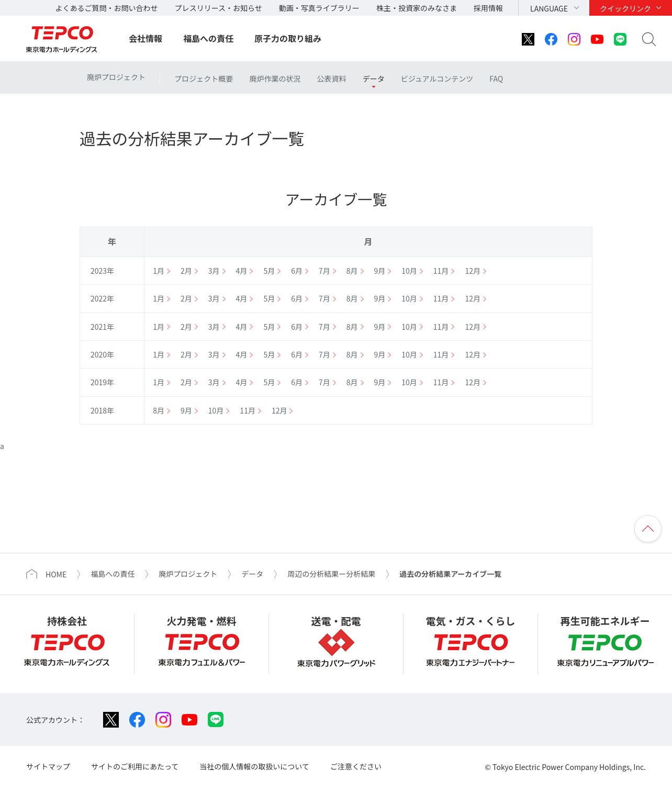Viewport: 672px width, 804px height.
Task: Open footer YouTube official account icon
Action: (x=189, y=720)
